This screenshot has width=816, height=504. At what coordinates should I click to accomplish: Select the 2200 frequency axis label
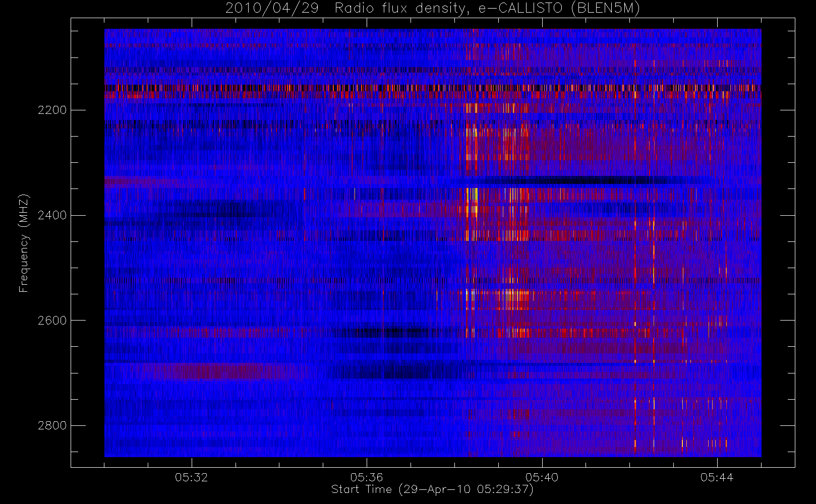52,110
